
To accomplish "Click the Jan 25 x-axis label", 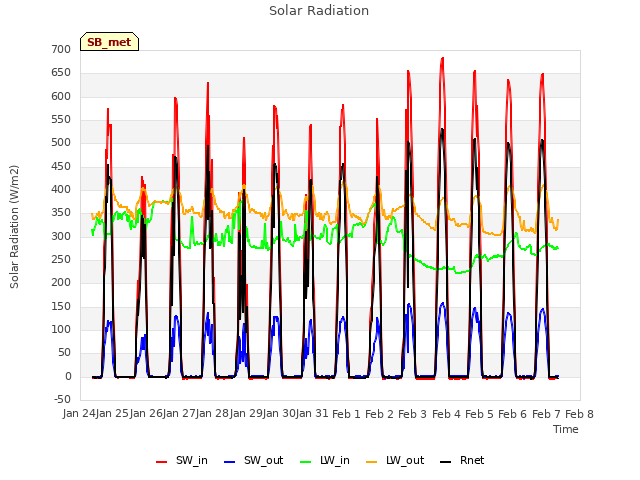I will point(112,413).
